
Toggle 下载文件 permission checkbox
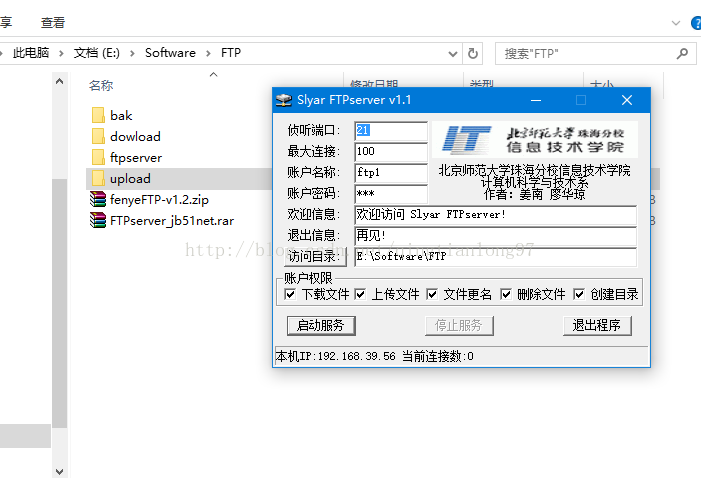tap(290, 294)
